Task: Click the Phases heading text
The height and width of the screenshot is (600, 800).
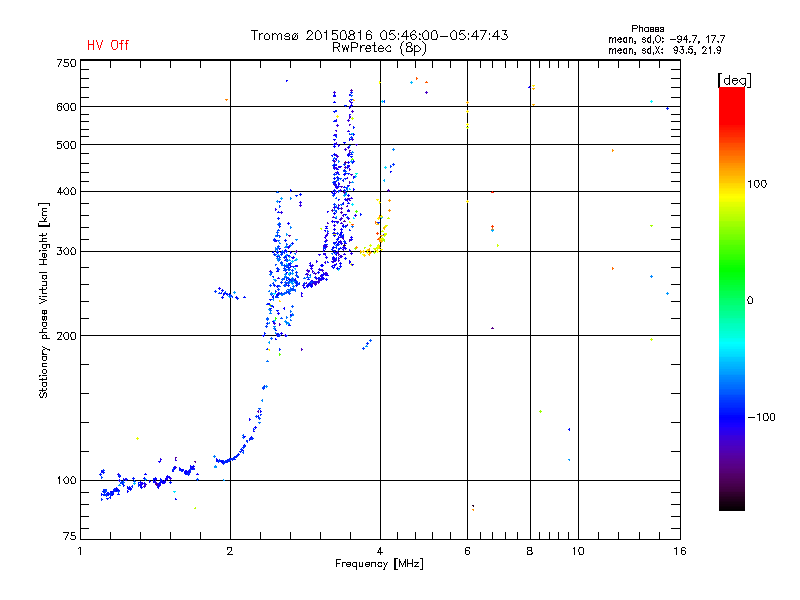Action: [647, 29]
